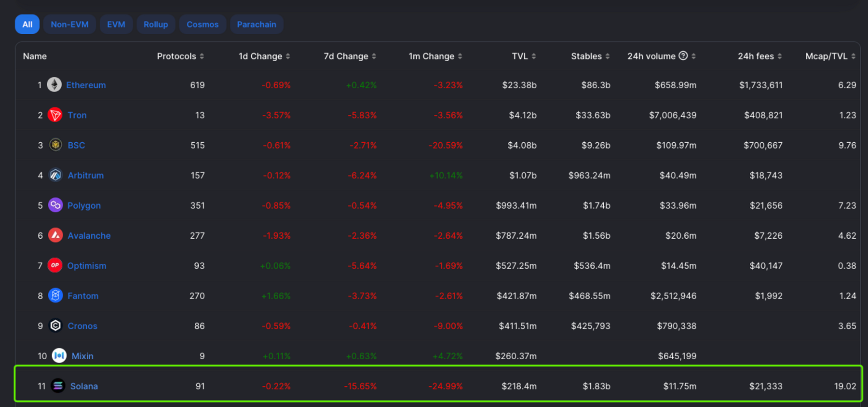
Task: Click the Optimism chain logo icon
Action: pos(55,266)
